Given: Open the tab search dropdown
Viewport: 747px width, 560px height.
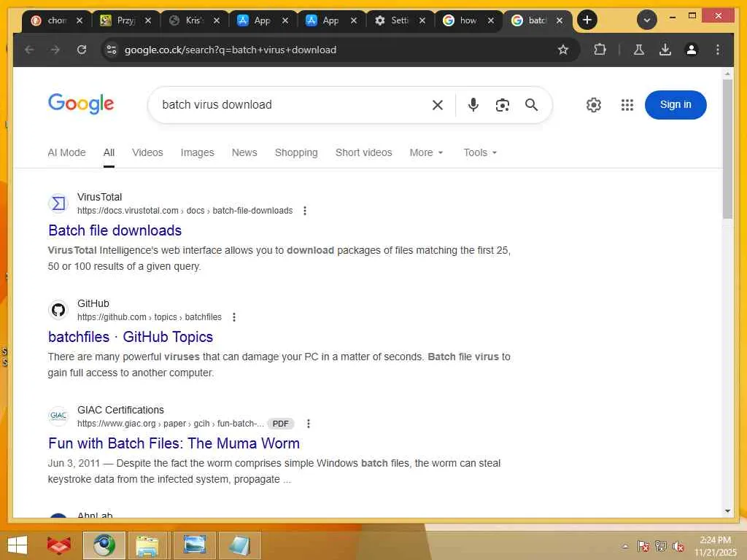Looking at the screenshot, I should click(x=647, y=20).
